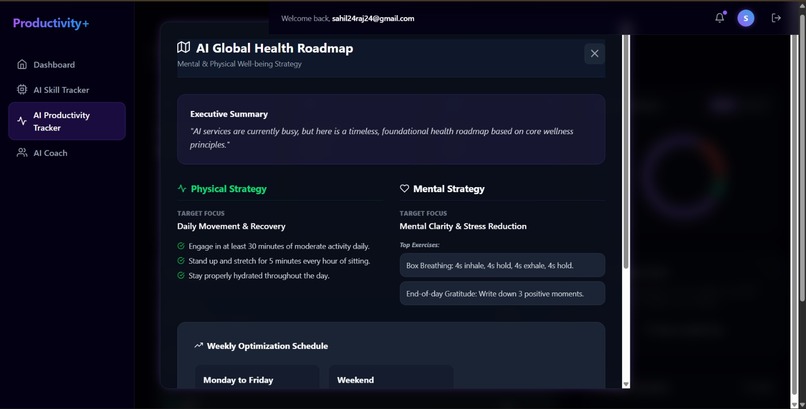Viewport: 806px width, 409px height.
Task: Open notifications bell icon
Action: [x=720, y=18]
